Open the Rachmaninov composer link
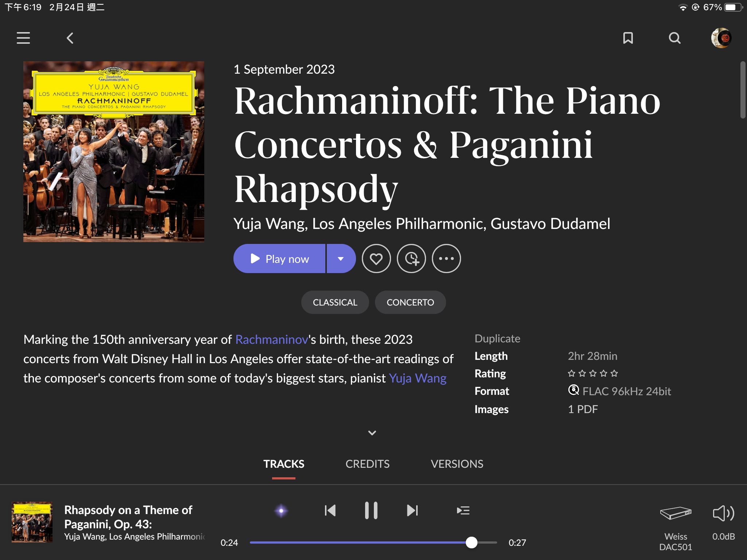The width and height of the screenshot is (747, 560). [272, 339]
